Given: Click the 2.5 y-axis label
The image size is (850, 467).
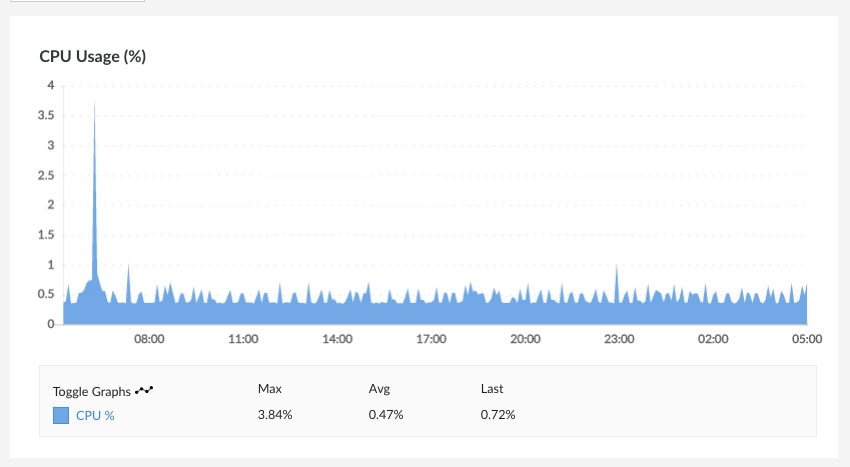Looking at the screenshot, I should (x=46, y=175).
